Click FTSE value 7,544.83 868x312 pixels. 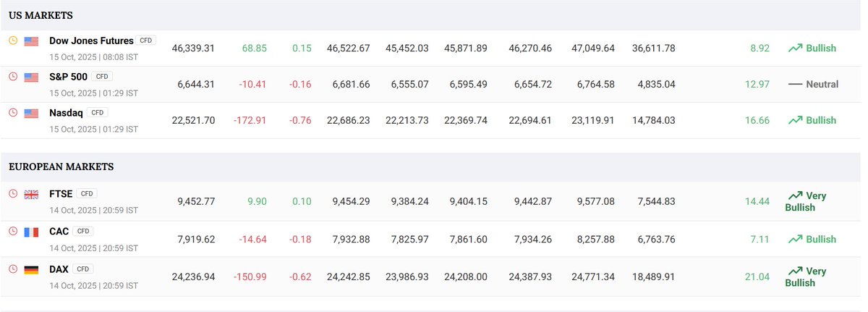tap(657, 201)
